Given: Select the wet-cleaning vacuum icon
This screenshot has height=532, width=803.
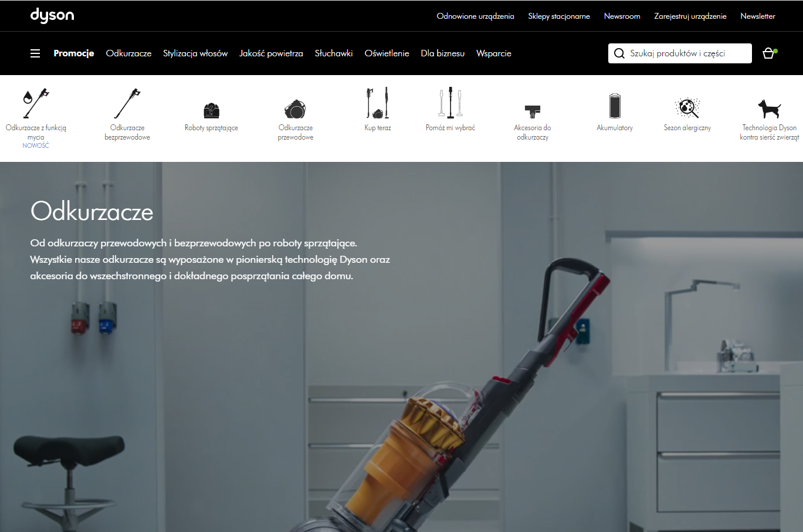Looking at the screenshot, I should (x=36, y=103).
